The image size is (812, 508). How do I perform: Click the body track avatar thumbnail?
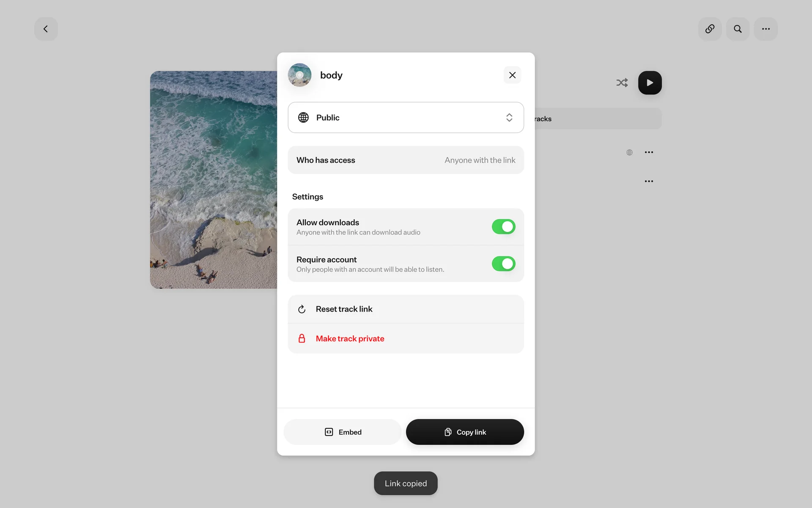[x=299, y=75]
